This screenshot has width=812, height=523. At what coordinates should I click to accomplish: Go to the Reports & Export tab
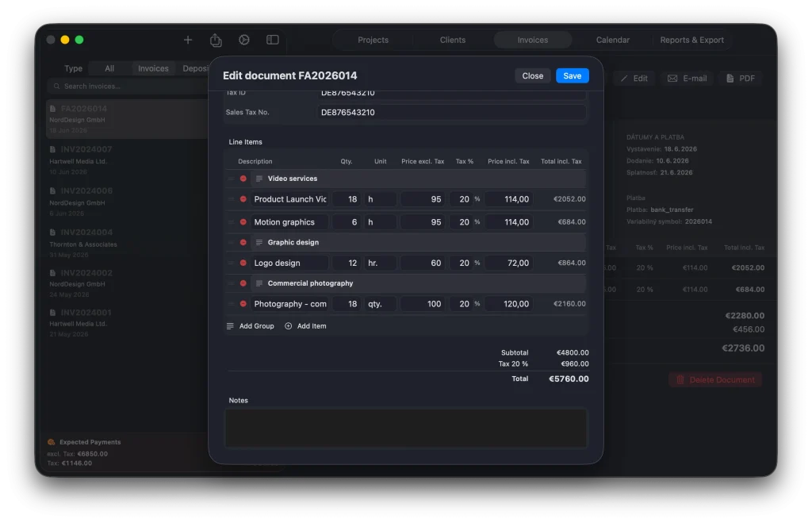point(691,40)
